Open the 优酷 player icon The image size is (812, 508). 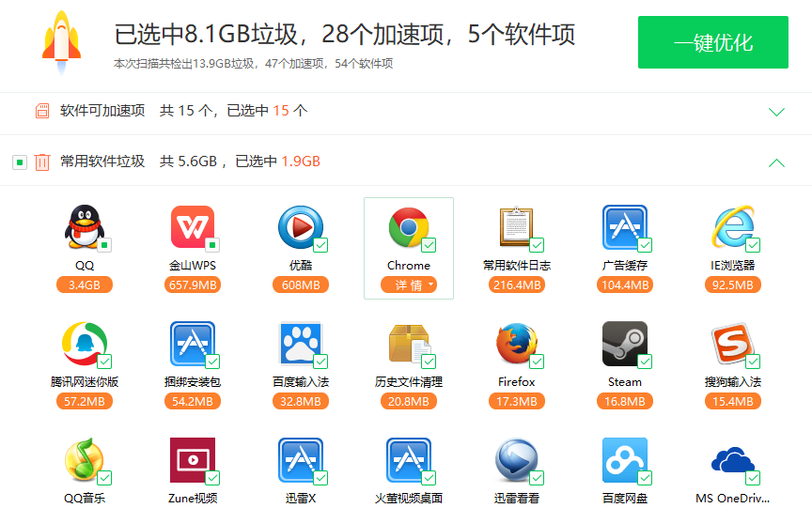pos(301,226)
